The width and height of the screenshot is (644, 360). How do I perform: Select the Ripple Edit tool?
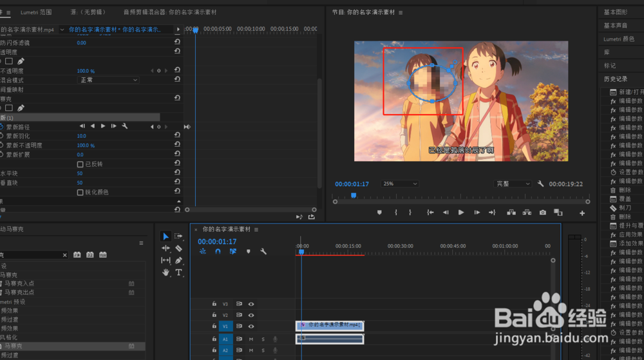click(x=166, y=249)
